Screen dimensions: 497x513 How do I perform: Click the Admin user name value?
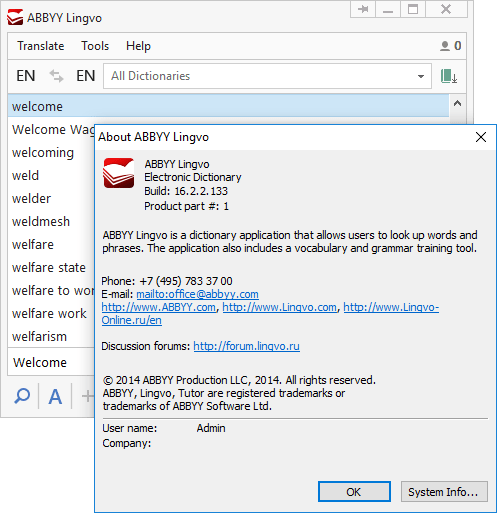[x=211, y=428]
